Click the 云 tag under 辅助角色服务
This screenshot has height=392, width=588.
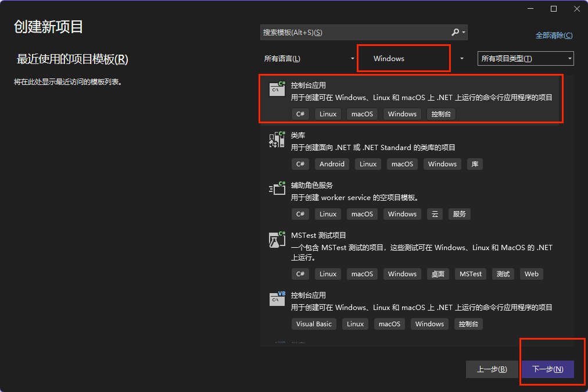coord(435,213)
